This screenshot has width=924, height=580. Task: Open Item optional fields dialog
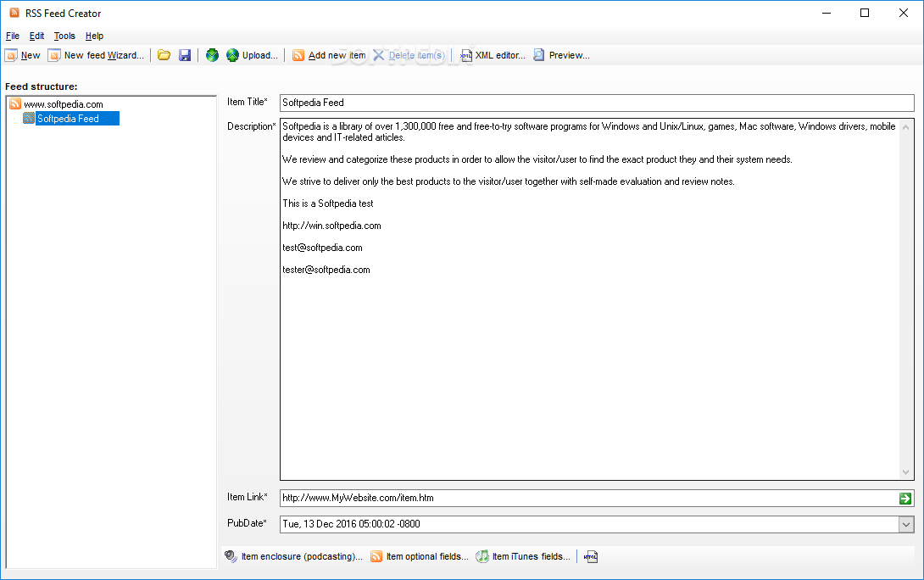[x=420, y=556]
